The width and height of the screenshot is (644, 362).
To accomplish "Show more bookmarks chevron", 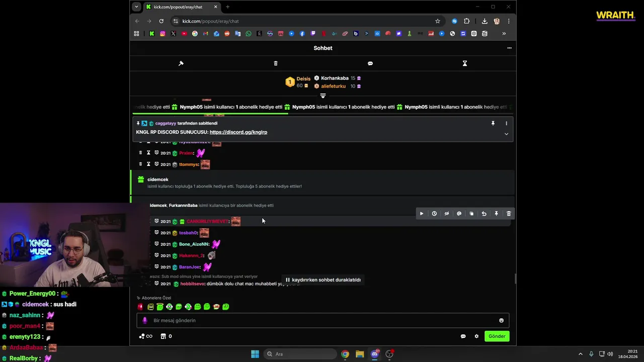I will pyautogui.click(x=504, y=34).
